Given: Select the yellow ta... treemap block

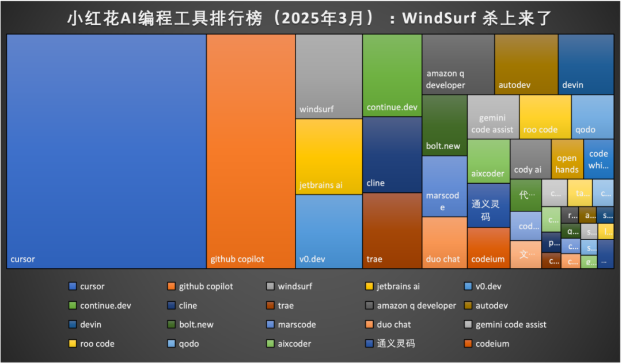Looking at the screenshot, I should pos(579,193).
